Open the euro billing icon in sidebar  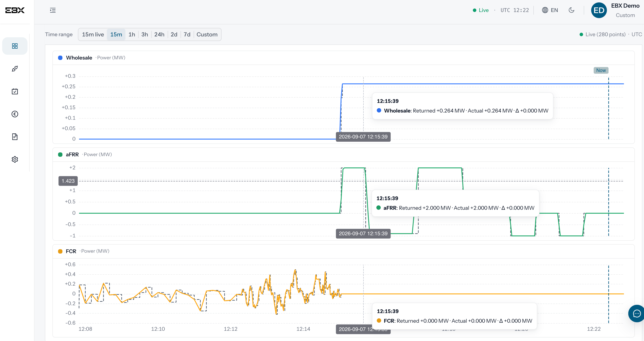(15, 114)
